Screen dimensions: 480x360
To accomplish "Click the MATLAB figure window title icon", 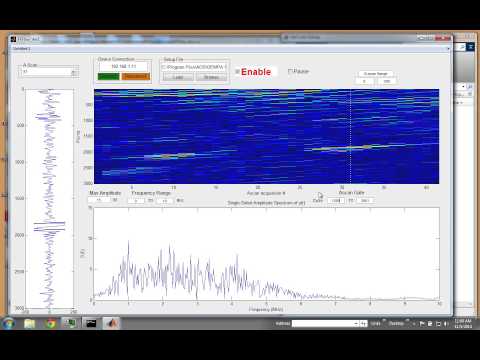I will [x=13, y=39].
